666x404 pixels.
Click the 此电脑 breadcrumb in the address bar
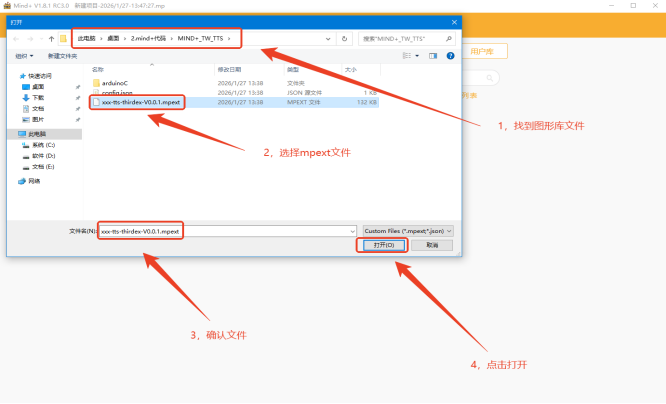(x=87, y=38)
